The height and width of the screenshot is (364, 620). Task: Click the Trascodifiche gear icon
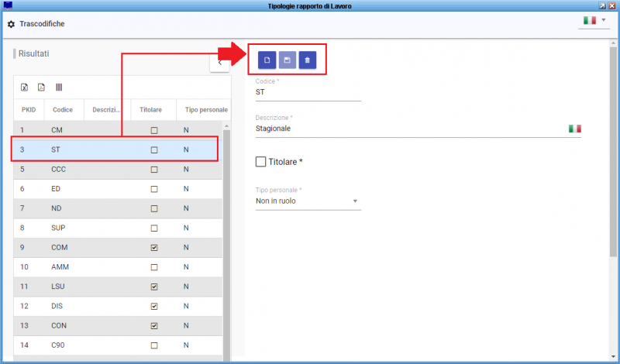point(11,24)
